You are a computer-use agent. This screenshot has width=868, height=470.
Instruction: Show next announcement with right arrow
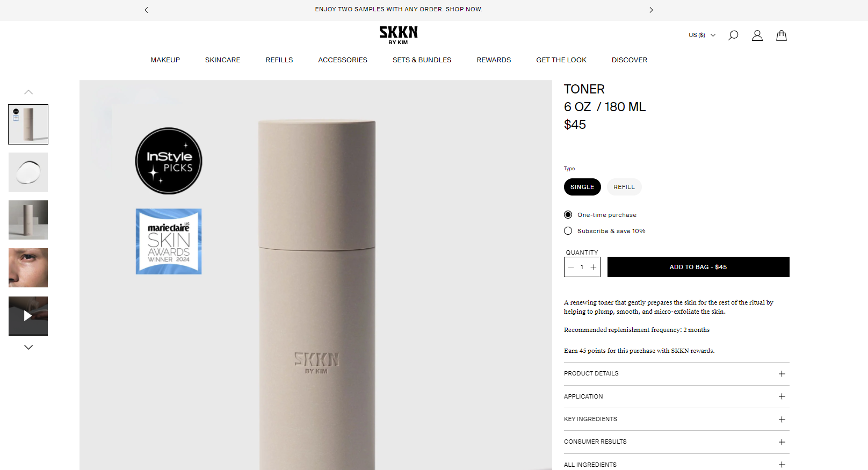coord(651,10)
